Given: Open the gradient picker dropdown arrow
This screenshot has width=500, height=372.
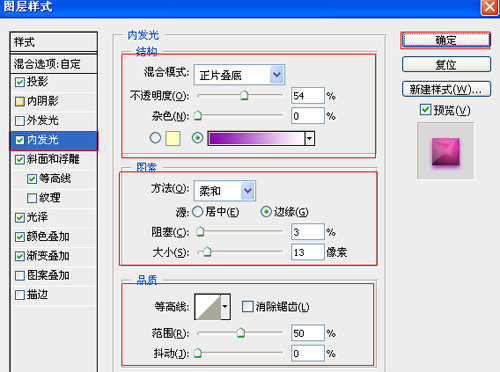Looking at the screenshot, I should click(x=310, y=138).
